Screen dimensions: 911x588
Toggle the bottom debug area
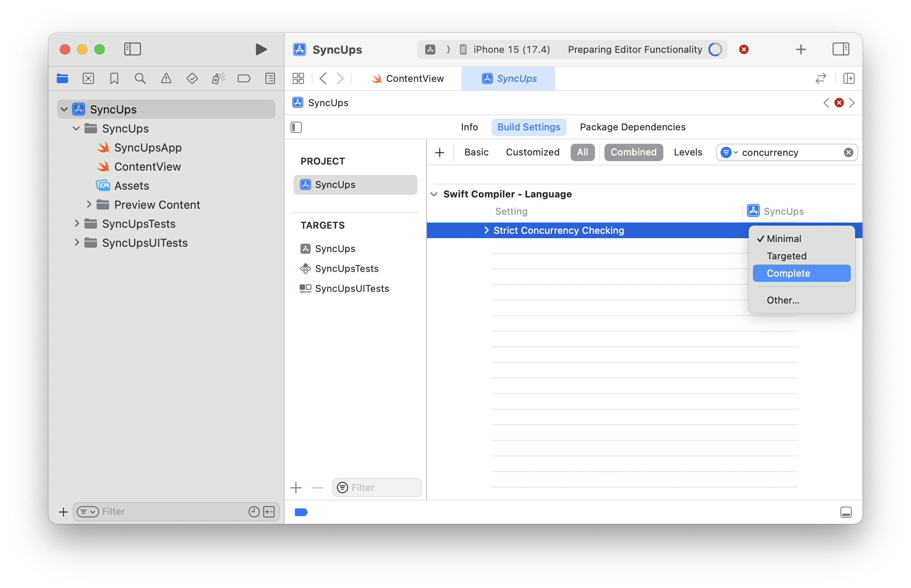pyautogui.click(x=846, y=512)
